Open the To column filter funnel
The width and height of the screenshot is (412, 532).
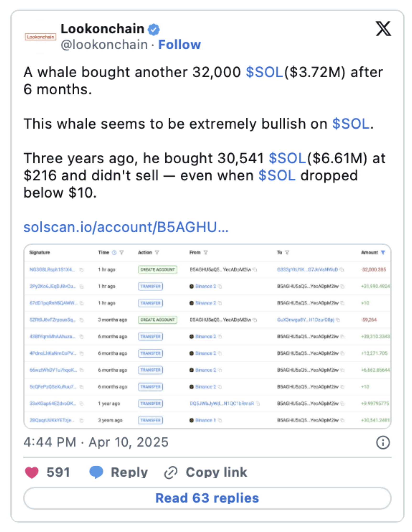tap(287, 253)
